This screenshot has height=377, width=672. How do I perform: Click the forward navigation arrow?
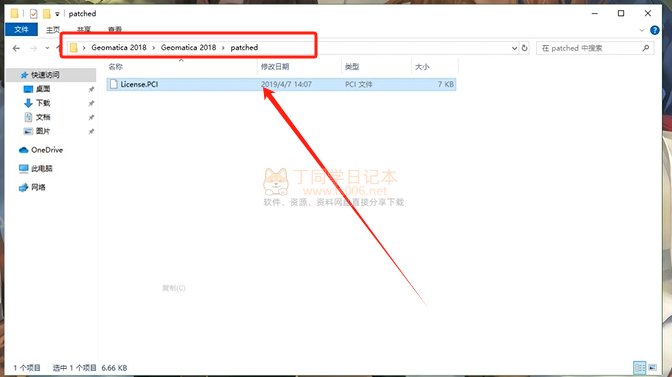(33, 48)
